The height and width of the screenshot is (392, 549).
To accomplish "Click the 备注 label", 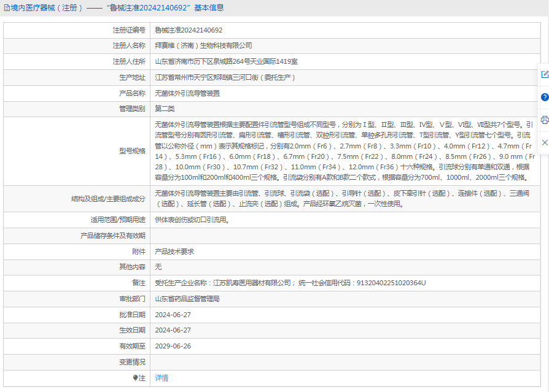I will (139, 283).
